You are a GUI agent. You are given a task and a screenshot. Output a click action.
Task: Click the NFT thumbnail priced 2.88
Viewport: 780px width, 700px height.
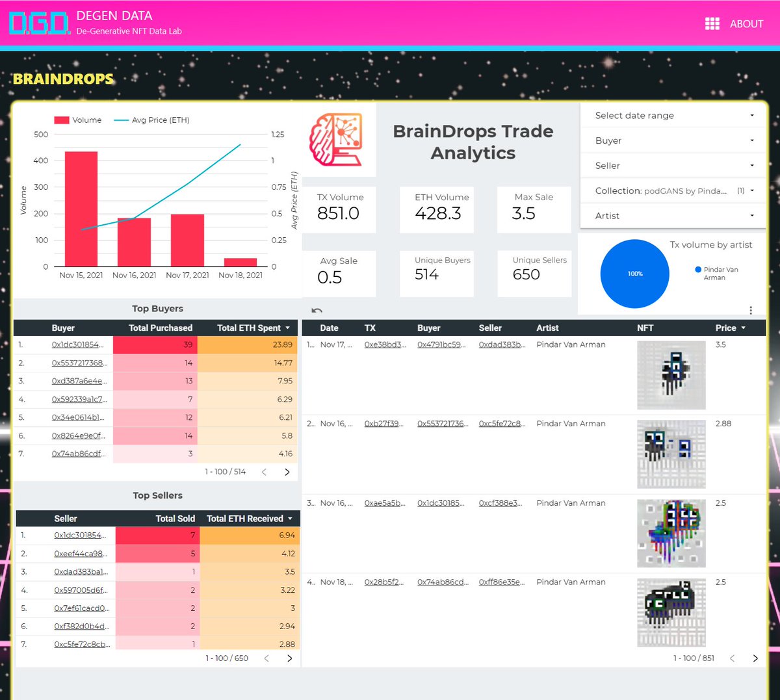click(x=671, y=454)
